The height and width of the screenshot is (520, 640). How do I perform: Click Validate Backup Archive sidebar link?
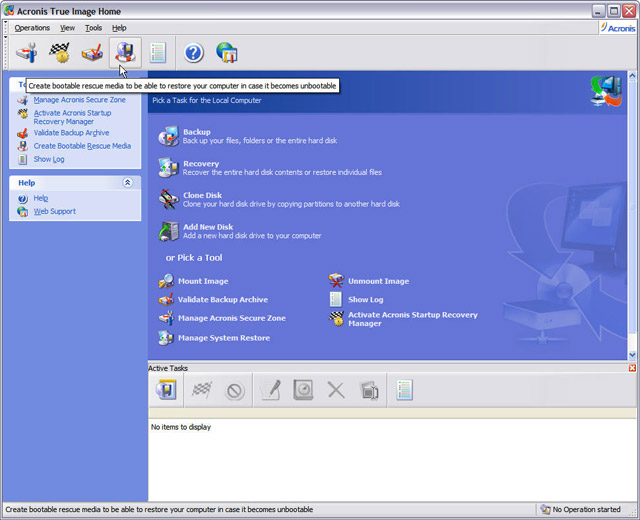(x=71, y=133)
